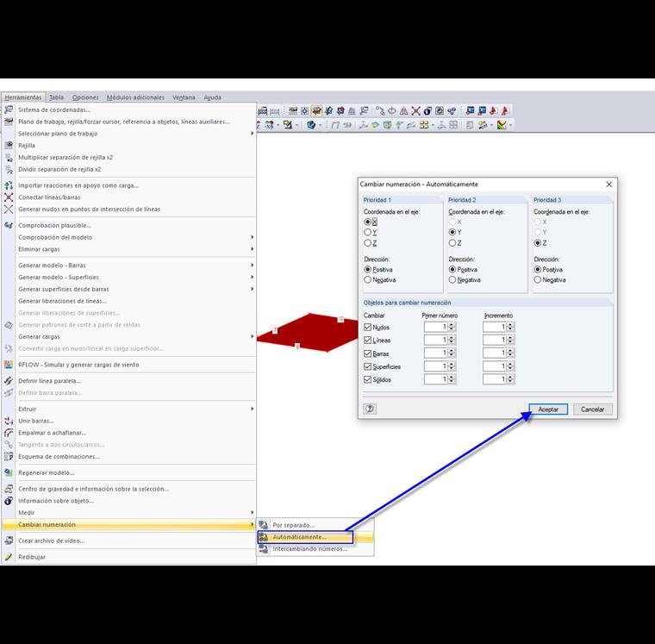Click the Por separado submenu icon

[x=263, y=525]
